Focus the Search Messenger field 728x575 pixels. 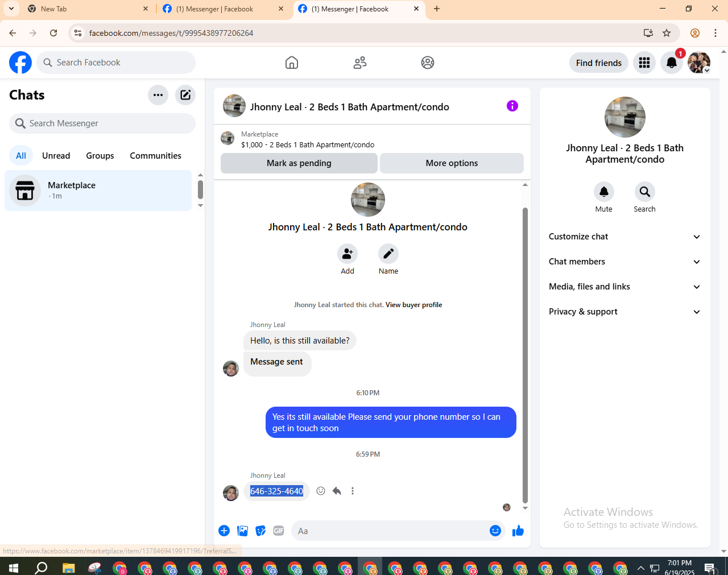pos(102,123)
